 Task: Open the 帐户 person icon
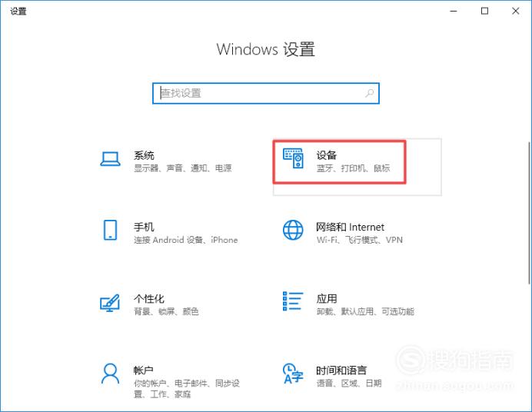click(110, 374)
